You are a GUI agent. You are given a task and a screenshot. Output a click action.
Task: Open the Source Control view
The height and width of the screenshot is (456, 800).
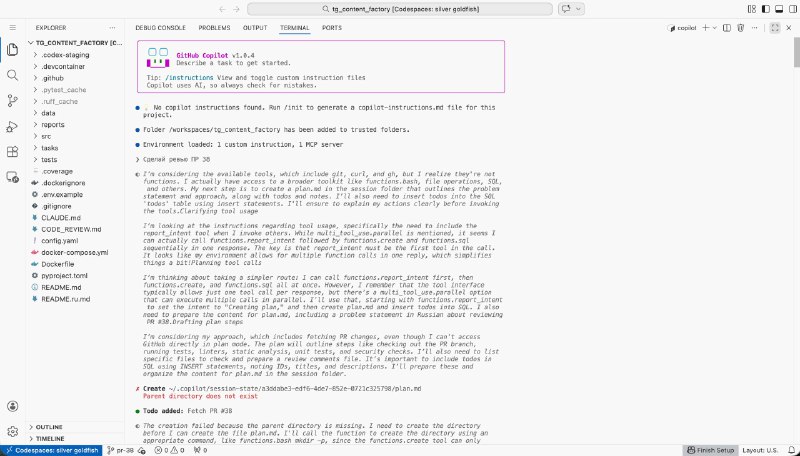tap(13, 101)
